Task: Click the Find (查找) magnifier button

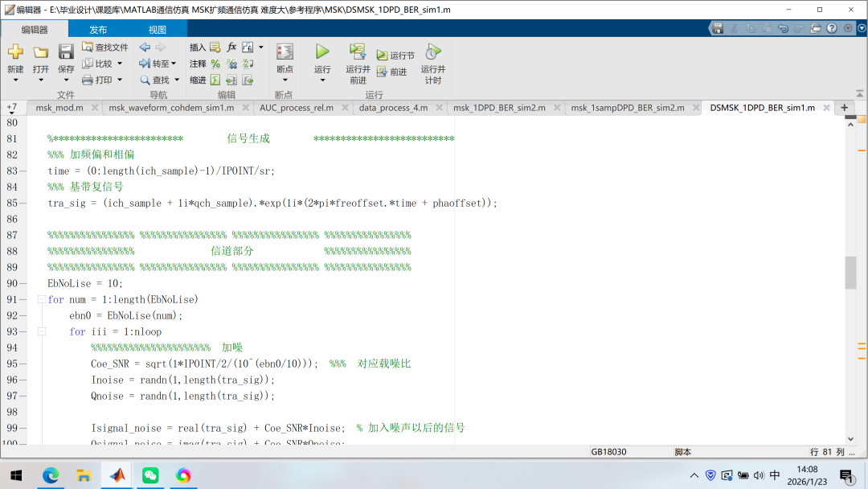Action: [155, 80]
